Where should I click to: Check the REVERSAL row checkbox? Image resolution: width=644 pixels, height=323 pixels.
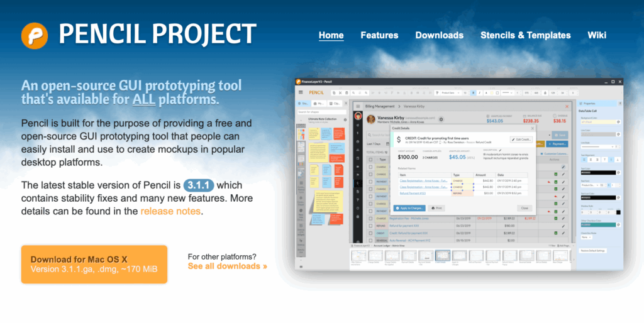click(x=370, y=241)
